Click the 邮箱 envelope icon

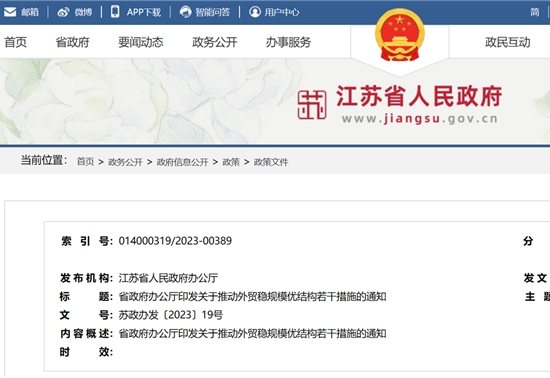(10, 12)
